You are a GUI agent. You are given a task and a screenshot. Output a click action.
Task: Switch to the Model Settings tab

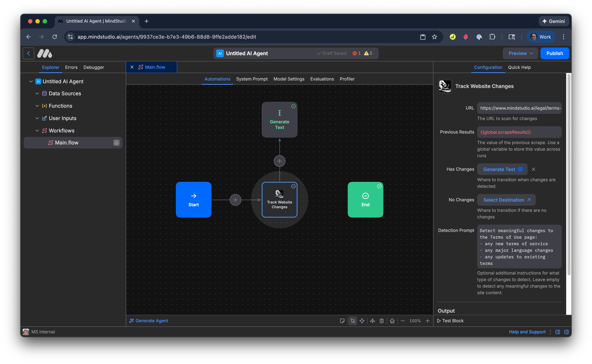tap(289, 79)
